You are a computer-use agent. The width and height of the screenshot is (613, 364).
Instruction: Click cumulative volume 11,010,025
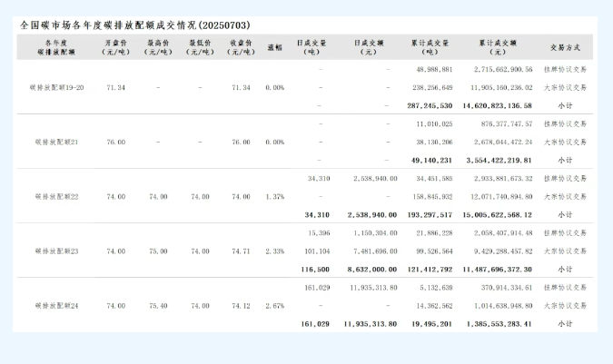tap(434, 124)
